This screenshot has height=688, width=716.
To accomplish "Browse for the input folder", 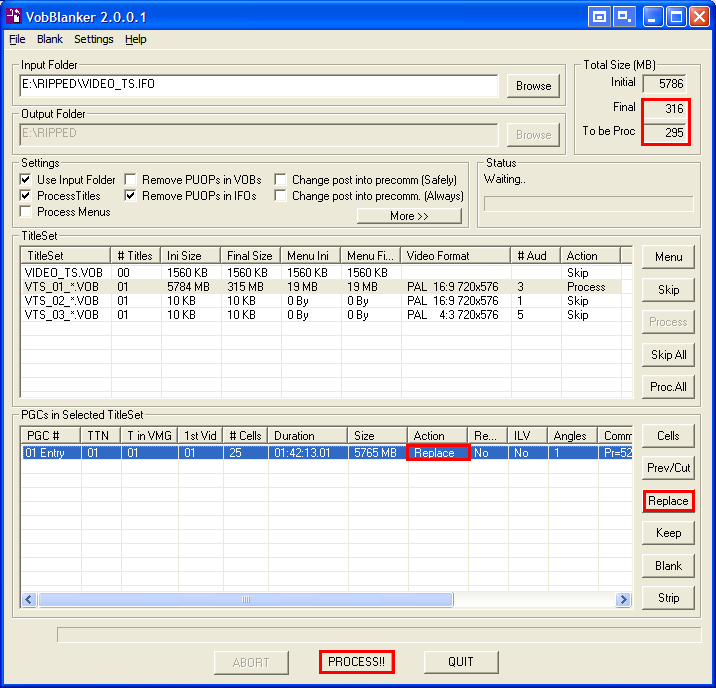I will click(x=533, y=86).
